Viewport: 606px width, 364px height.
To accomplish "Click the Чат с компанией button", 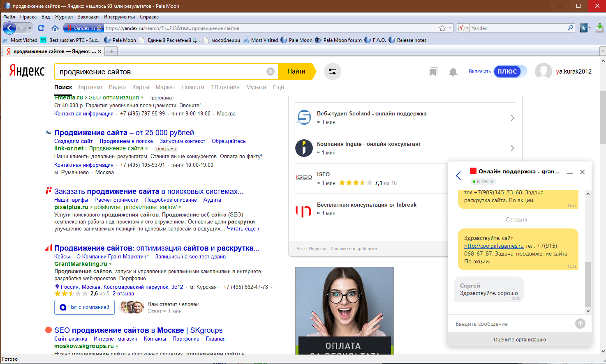I will pyautogui.click(x=84, y=307).
